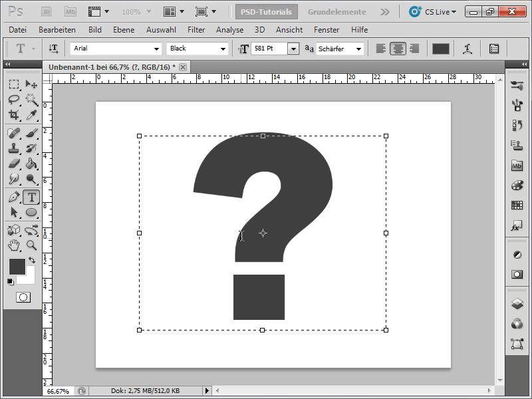Image resolution: width=532 pixels, height=399 pixels.
Task: Launch Mini Bridge
Action: pyautogui.click(x=70, y=12)
